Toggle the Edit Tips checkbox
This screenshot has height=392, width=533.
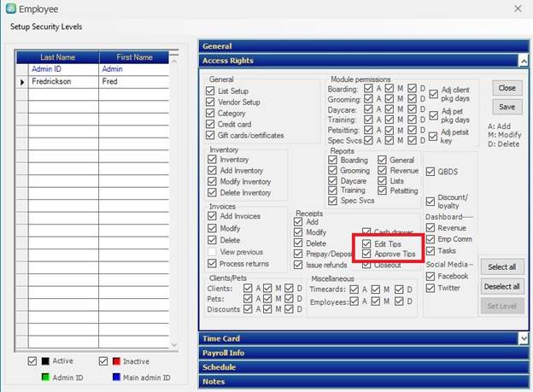[x=366, y=243]
